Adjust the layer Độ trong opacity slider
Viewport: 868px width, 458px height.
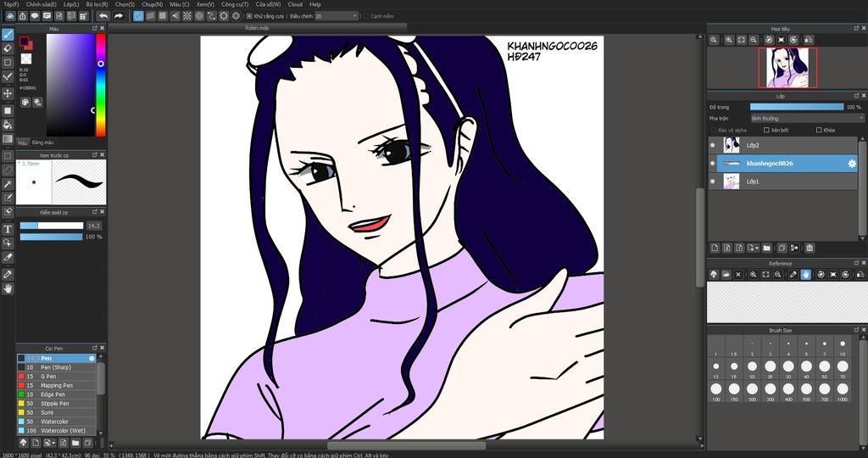tap(797, 107)
